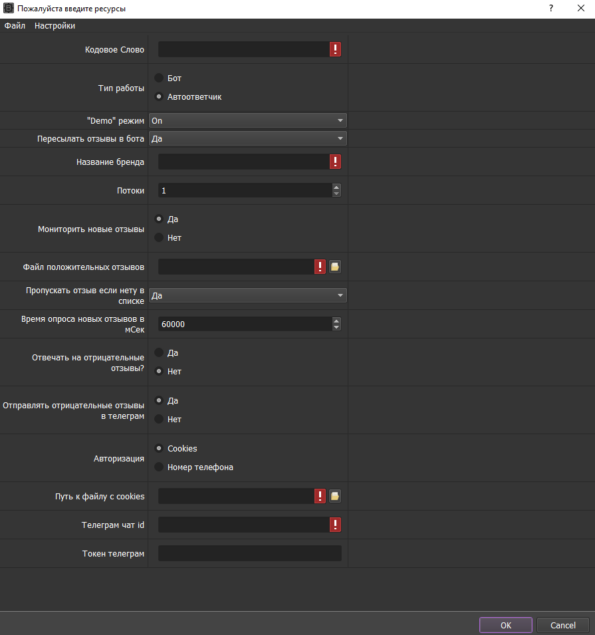Select Нет under Мониторить новые отзывы
This screenshot has height=635, width=595.
click(x=159, y=238)
